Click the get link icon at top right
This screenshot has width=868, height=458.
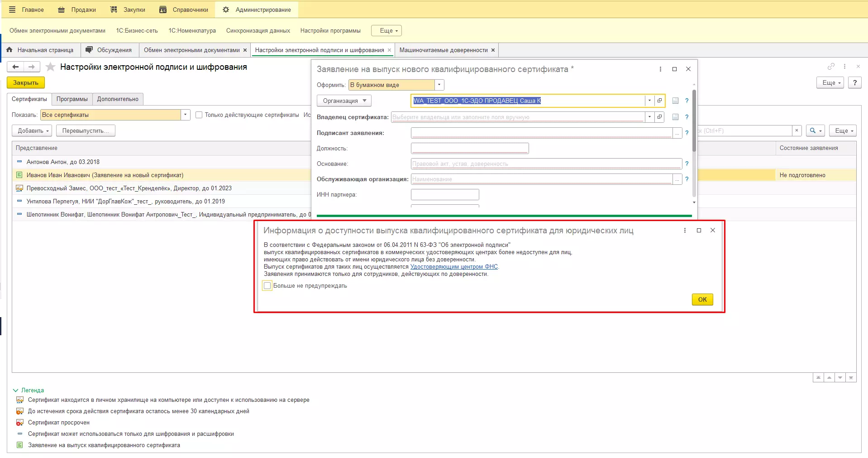[x=831, y=67]
